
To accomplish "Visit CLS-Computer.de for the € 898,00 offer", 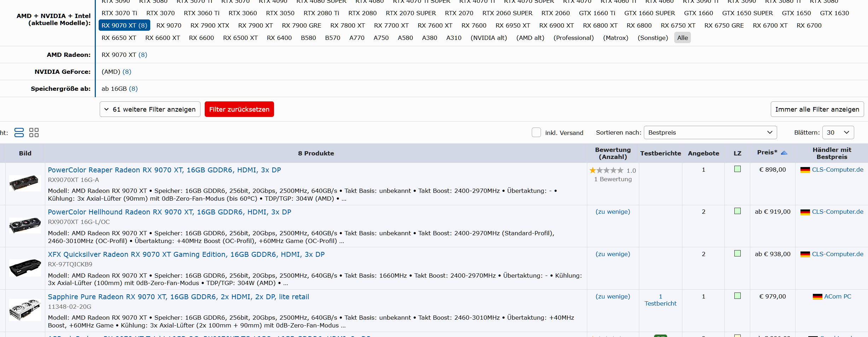I will click(x=838, y=170).
